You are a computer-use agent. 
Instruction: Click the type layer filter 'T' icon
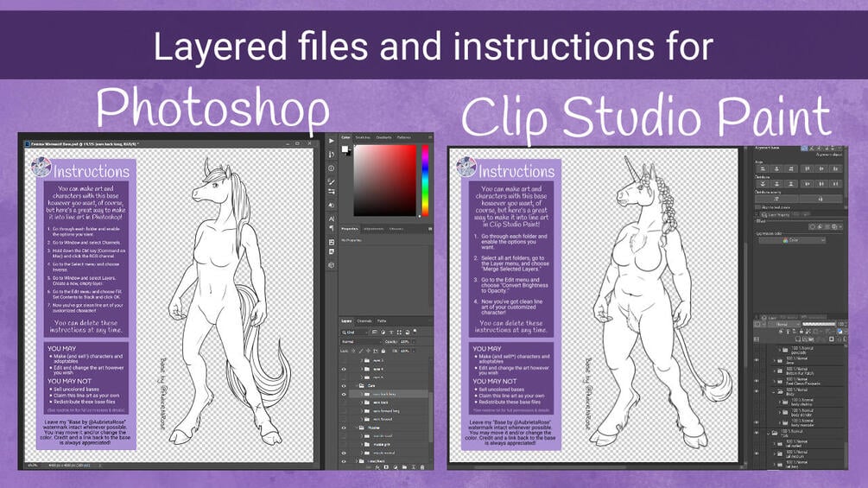coord(391,332)
